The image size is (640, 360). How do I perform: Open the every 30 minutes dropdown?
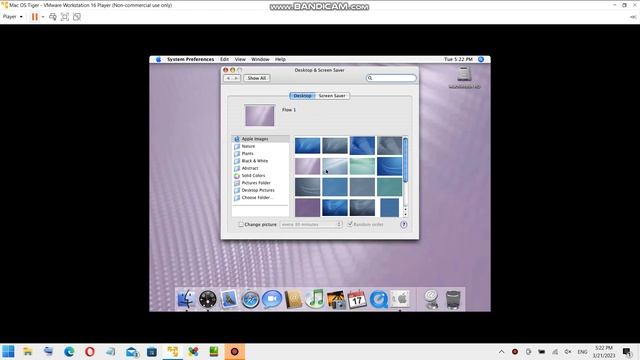pos(311,224)
